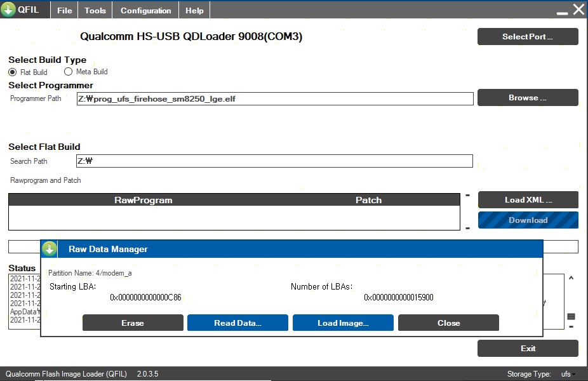Open the Tools menu
Screen dimensions: 588x381
tap(95, 11)
